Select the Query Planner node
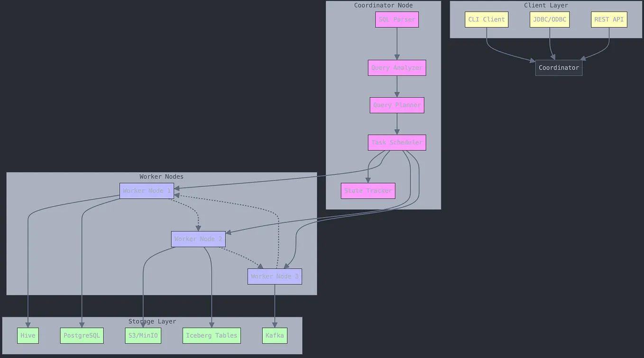Image resolution: width=644 pixels, height=358 pixels. tap(396, 105)
